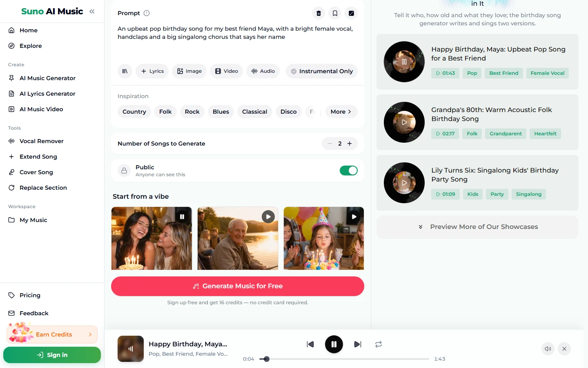588x368 pixels.
Task: Delete the prompt with the trash icon
Action: pos(318,13)
